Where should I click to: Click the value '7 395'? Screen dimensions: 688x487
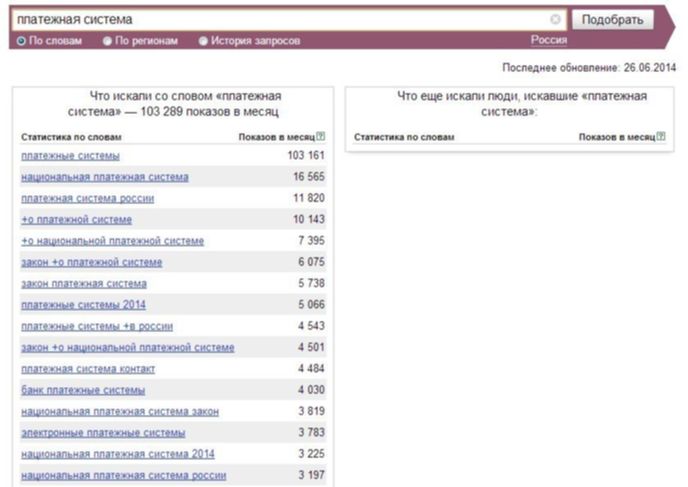click(x=312, y=240)
